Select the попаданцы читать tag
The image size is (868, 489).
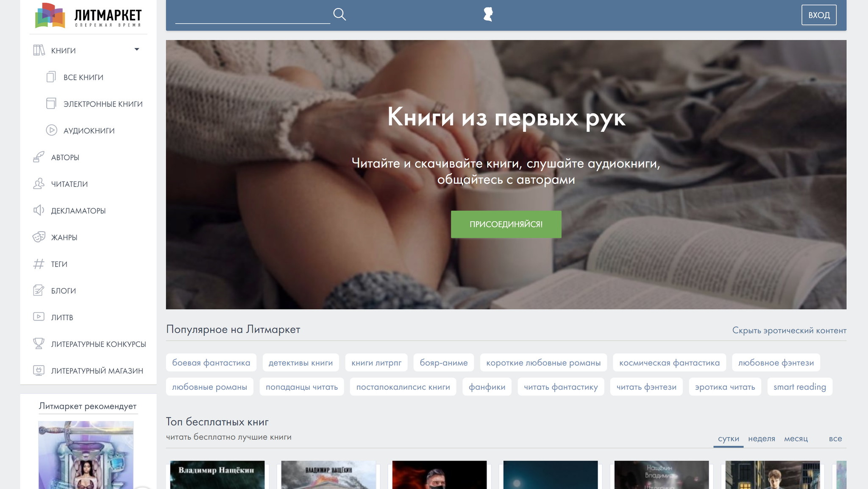point(302,387)
